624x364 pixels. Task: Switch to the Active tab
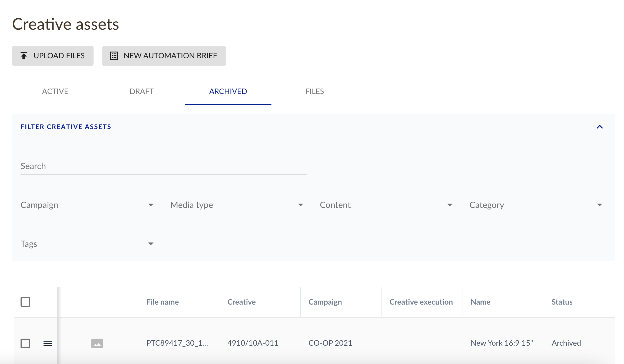[55, 92]
